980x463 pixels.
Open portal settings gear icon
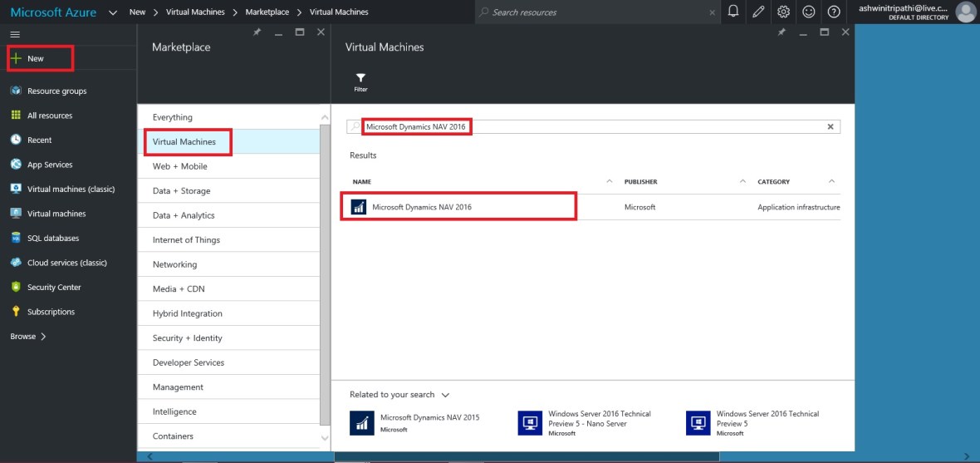783,12
